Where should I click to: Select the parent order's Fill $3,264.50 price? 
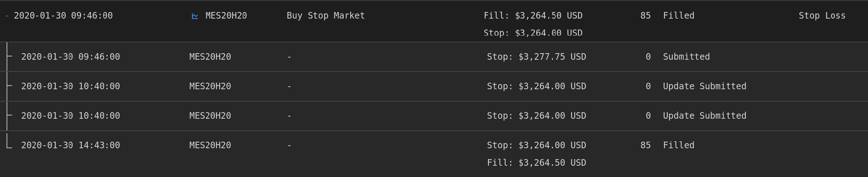(x=533, y=16)
